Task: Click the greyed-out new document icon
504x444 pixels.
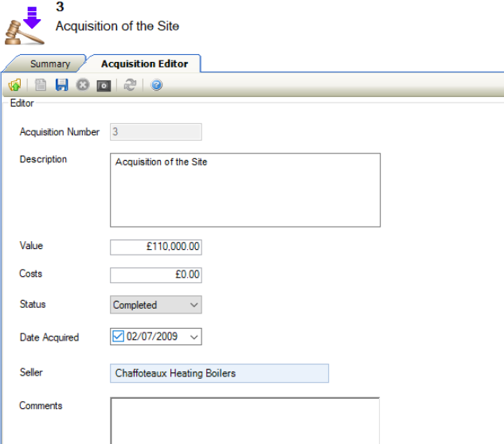Action: [41, 85]
